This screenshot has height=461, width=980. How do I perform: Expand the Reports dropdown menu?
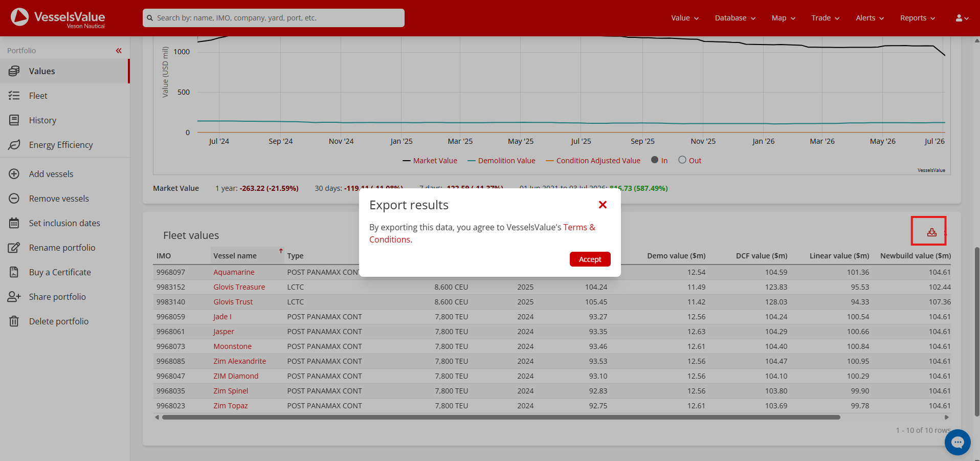(918, 18)
